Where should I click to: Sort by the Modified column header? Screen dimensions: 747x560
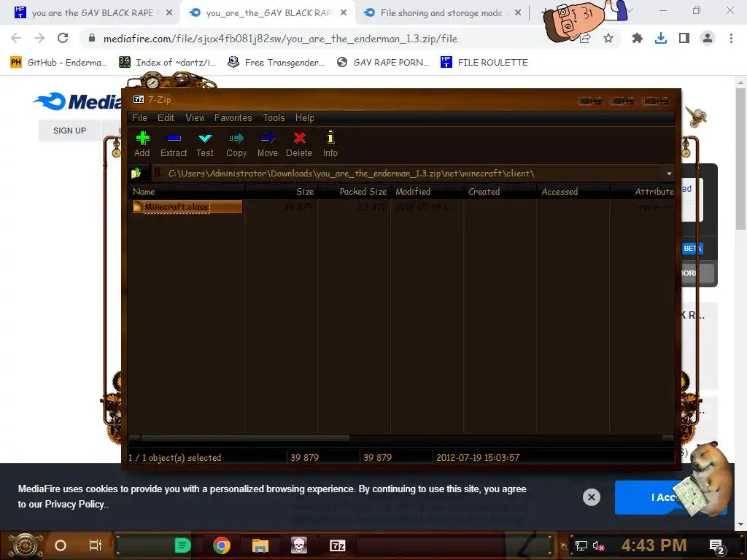pos(427,192)
